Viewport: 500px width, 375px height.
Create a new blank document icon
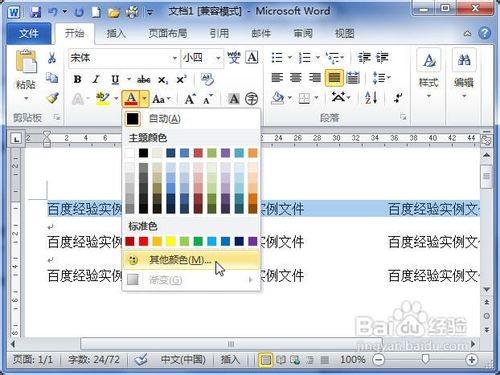[97, 13]
